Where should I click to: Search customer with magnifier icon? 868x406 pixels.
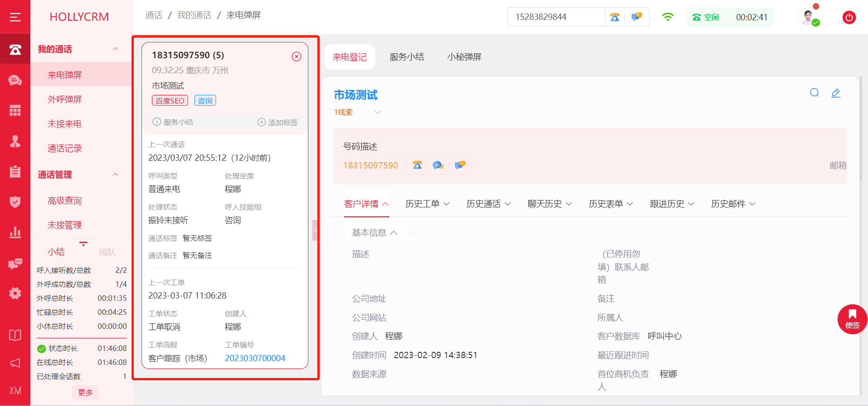pyautogui.click(x=814, y=93)
